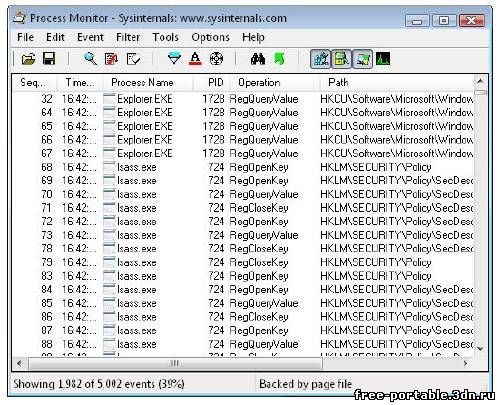This screenshot has width=500, height=405.
Task: Toggle the Show Process and Thread Activity button
Action: click(362, 59)
